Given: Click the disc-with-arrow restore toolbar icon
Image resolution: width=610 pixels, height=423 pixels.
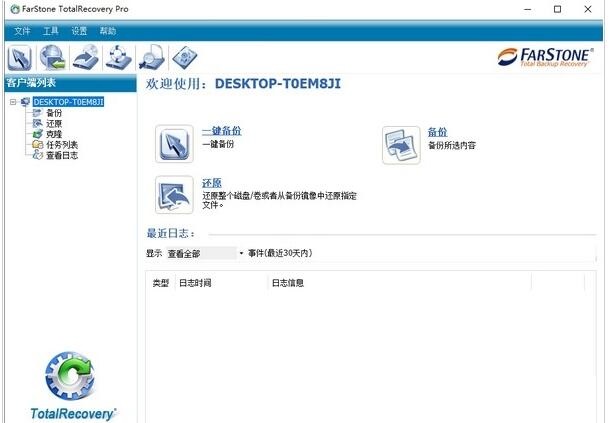Looking at the screenshot, I should click(x=86, y=58).
